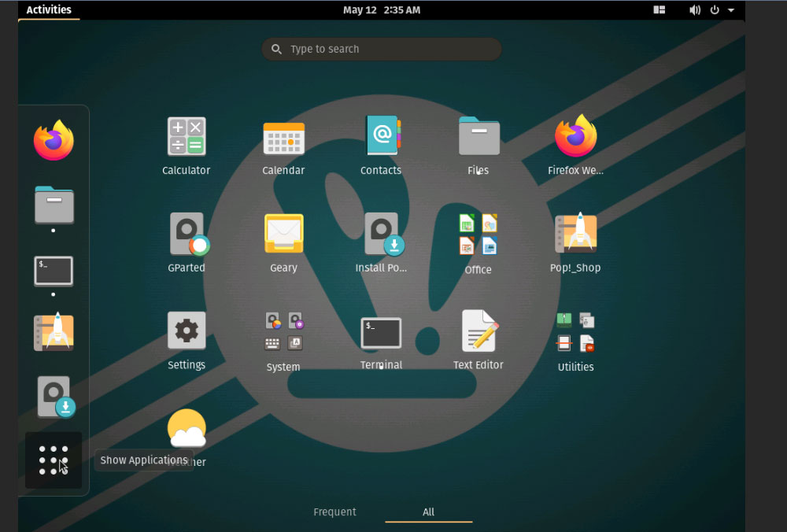Click the Activities button
Viewport: 787px width, 532px height.
point(49,9)
